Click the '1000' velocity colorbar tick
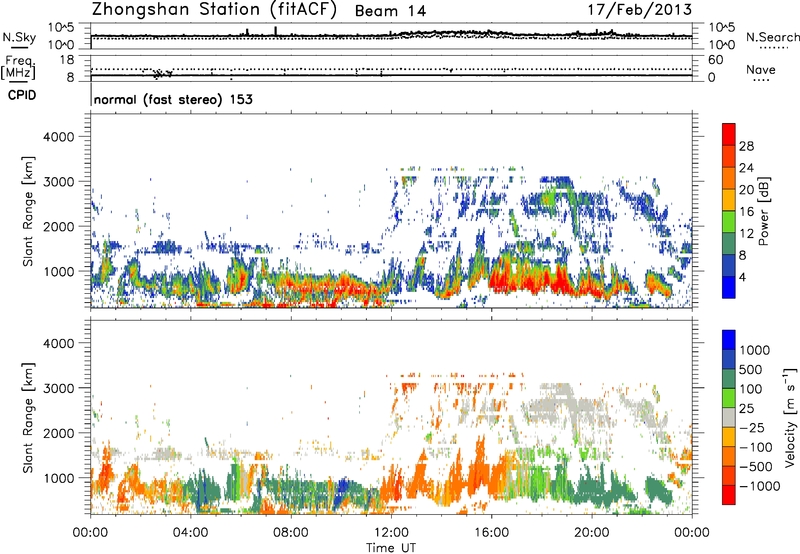 (755, 350)
